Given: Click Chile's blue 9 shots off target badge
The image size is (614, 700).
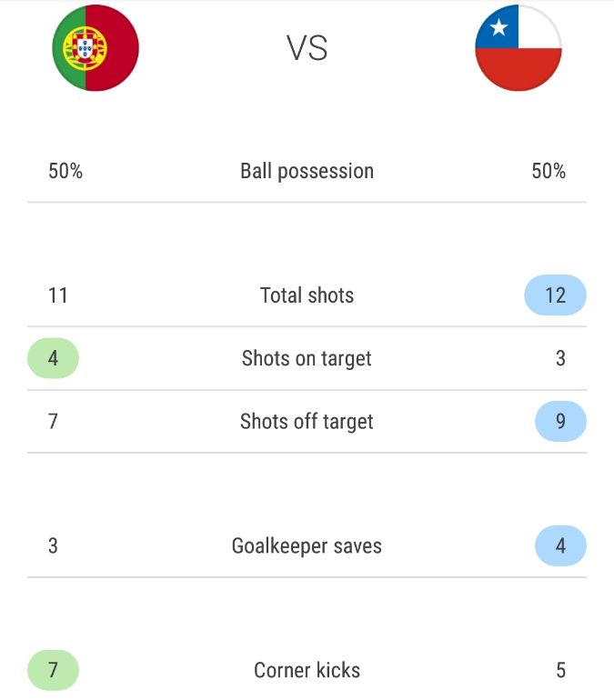Looking at the screenshot, I should [x=560, y=421].
